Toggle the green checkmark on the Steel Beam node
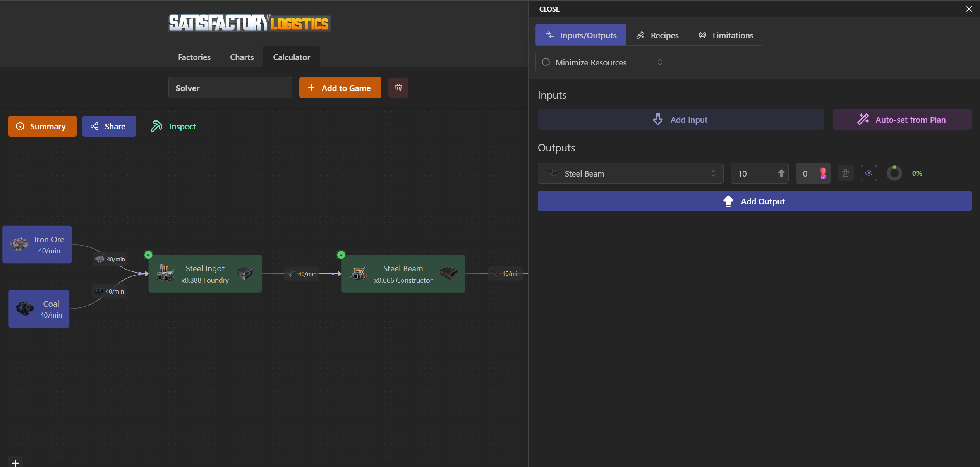980x467 pixels. coord(341,255)
